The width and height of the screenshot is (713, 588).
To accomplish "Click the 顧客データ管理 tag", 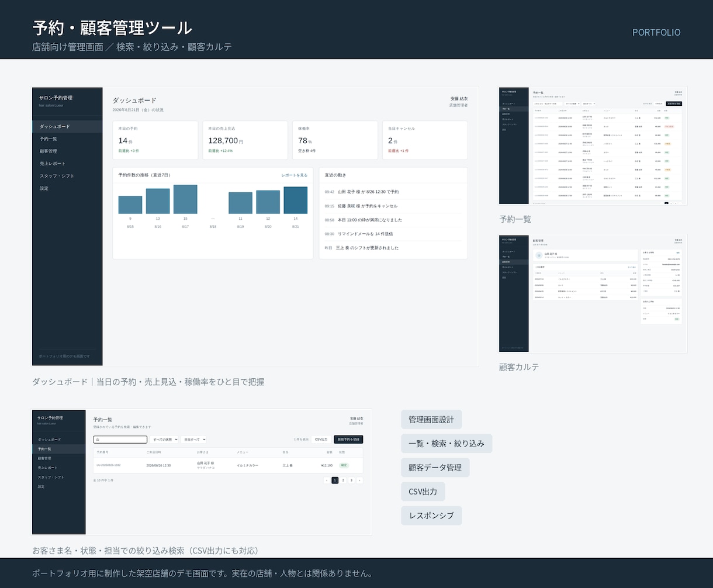I will click(x=435, y=468).
